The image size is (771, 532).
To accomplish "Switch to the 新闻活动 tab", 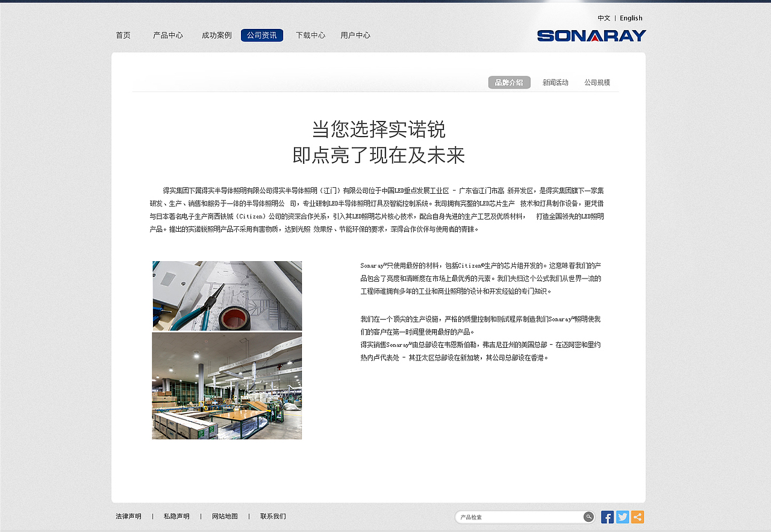I will (x=555, y=82).
